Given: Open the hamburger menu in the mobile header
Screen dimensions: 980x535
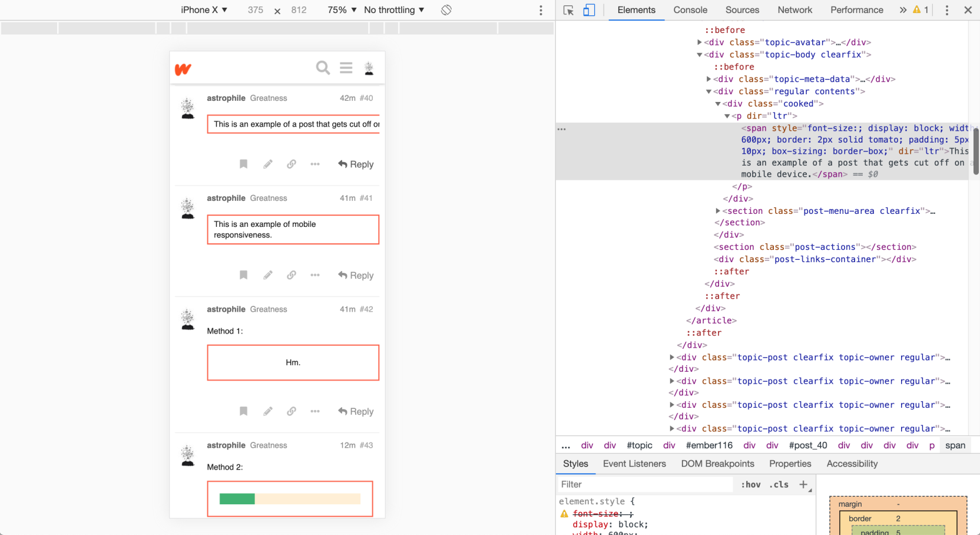Looking at the screenshot, I should [346, 68].
